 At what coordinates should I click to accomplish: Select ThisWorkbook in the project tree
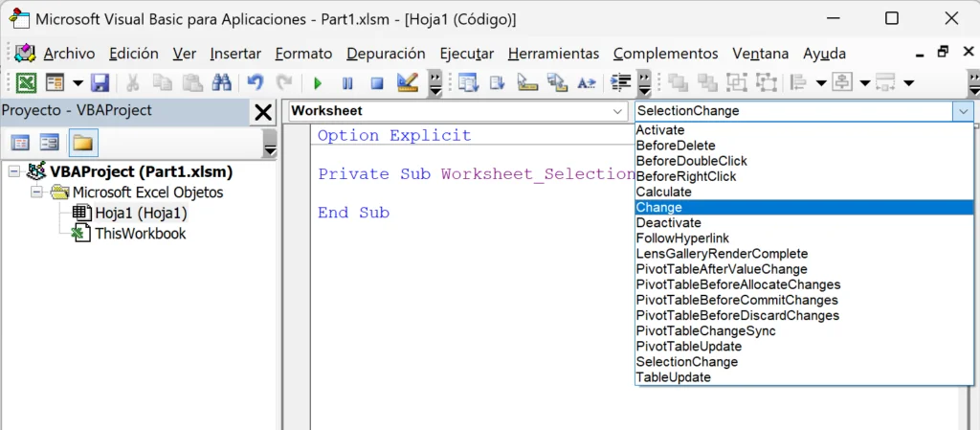[x=140, y=234]
